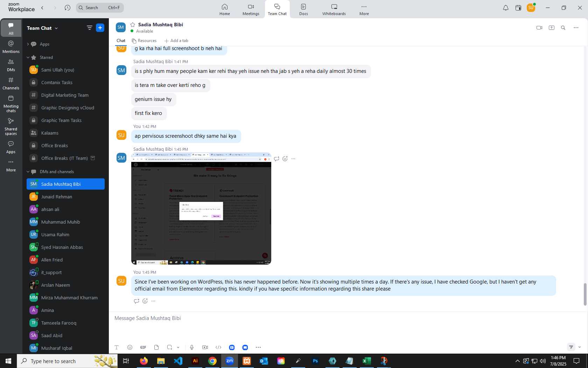Open the calendar icon in top bar

coord(518,8)
